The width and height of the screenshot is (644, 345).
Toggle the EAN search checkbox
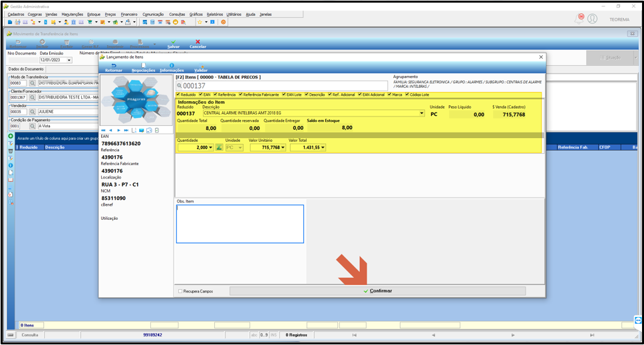pos(200,95)
